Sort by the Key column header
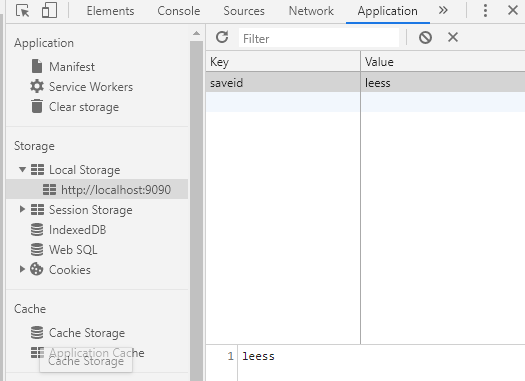The width and height of the screenshot is (525, 381). (283, 62)
